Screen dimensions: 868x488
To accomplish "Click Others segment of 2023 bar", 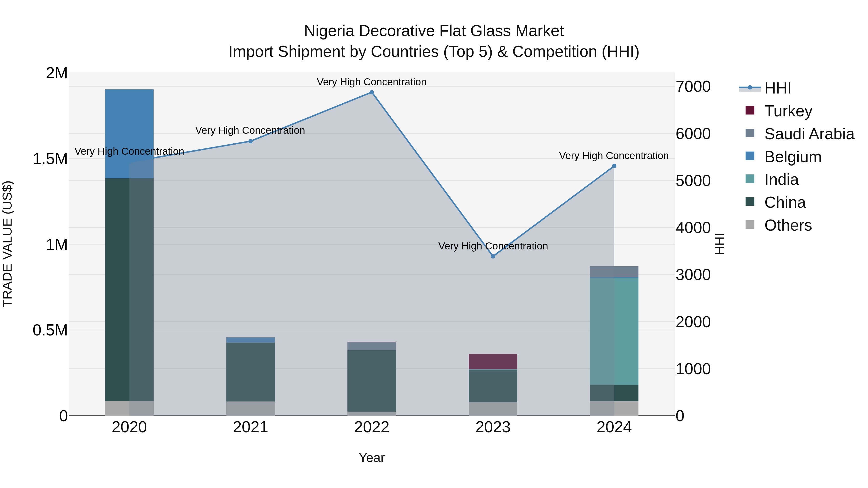I will click(x=493, y=409).
